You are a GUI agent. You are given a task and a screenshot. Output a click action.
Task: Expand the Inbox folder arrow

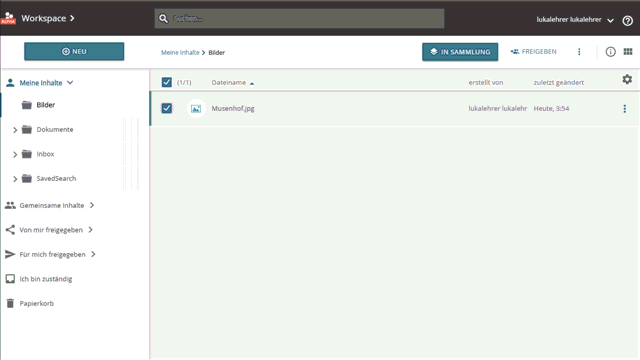15,154
